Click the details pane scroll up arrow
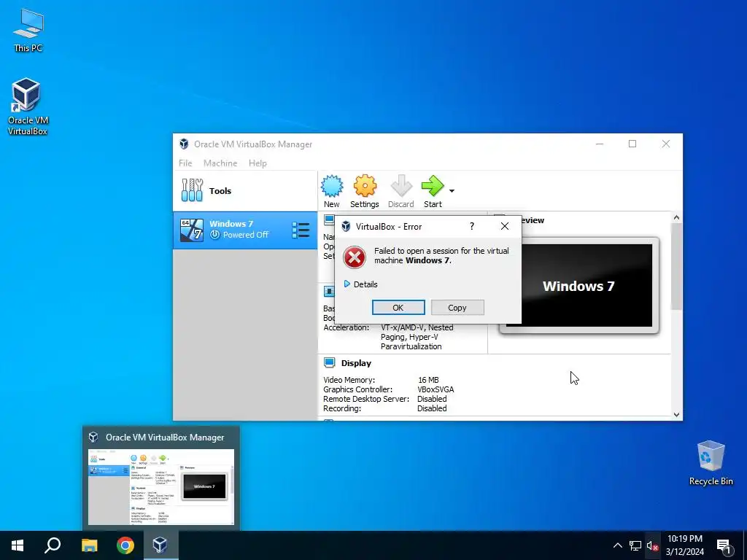The height and width of the screenshot is (560, 747). pyautogui.click(x=676, y=217)
